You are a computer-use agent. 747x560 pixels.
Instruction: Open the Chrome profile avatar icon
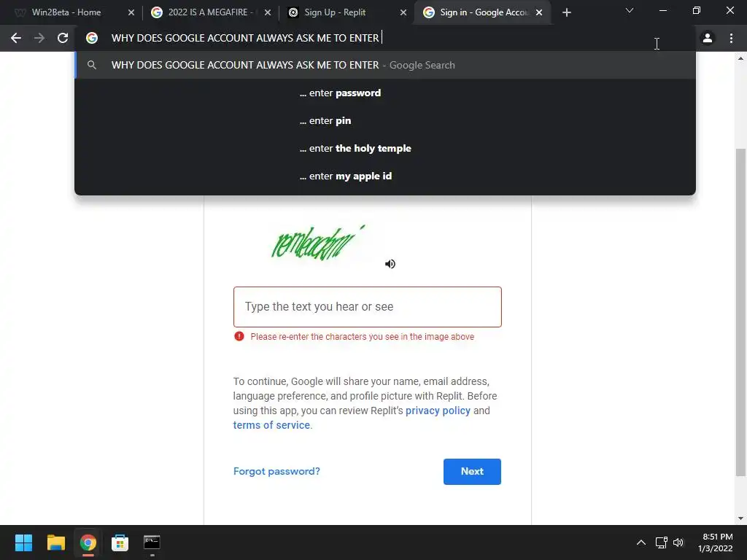708,38
